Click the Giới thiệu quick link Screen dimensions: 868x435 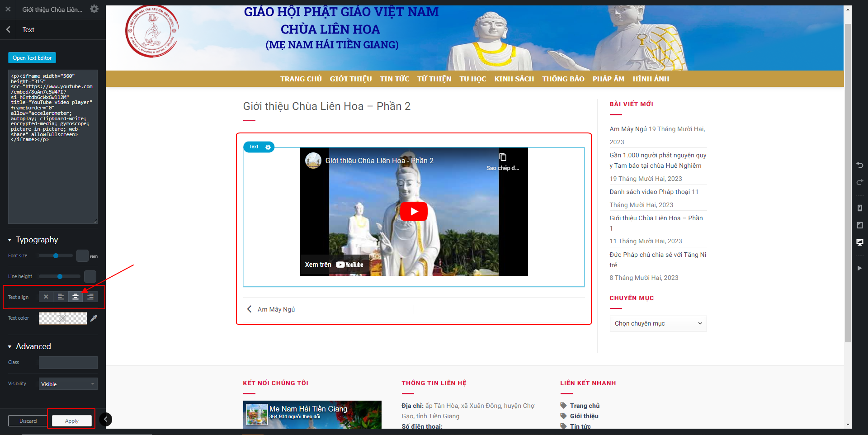tap(584, 416)
